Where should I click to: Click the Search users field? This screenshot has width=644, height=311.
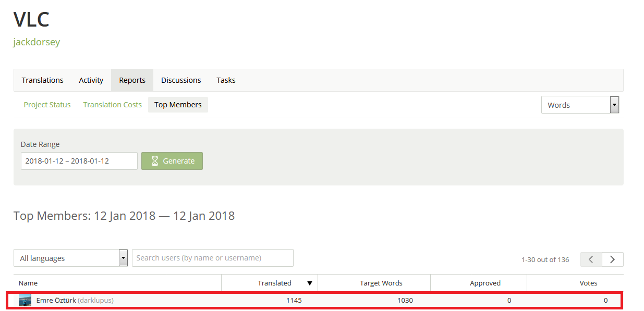[x=213, y=258]
